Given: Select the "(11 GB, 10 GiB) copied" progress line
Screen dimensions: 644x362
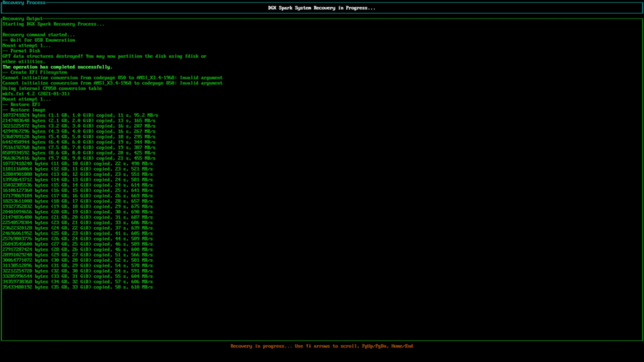Looking at the screenshot, I should (x=78, y=163).
